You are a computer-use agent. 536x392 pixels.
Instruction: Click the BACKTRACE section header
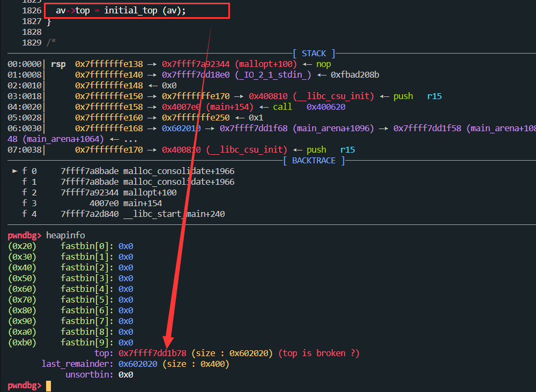click(x=314, y=161)
